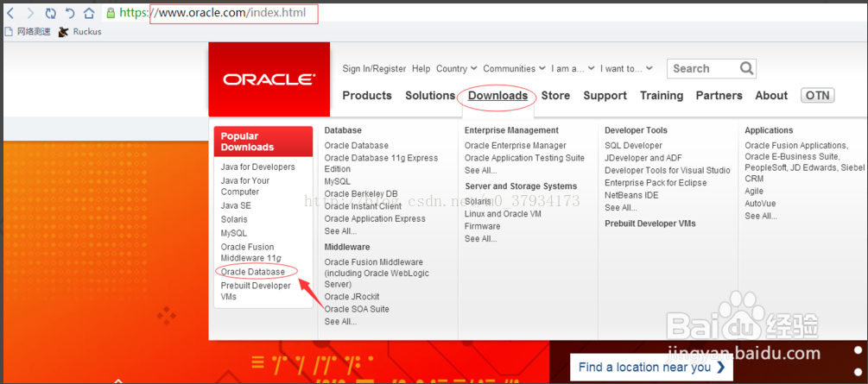Open Developer Tools for Visual Studio
The width and height of the screenshot is (868, 384).
pos(667,170)
